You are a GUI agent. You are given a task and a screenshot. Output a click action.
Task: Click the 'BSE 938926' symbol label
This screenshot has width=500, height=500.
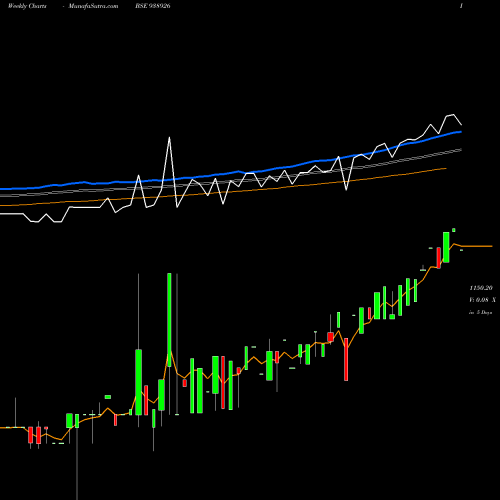[x=153, y=6]
